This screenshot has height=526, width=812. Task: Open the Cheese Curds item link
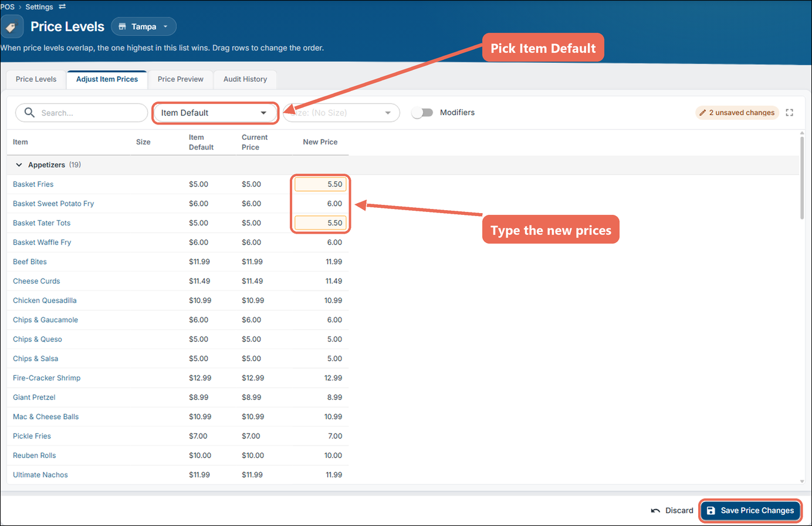point(36,281)
